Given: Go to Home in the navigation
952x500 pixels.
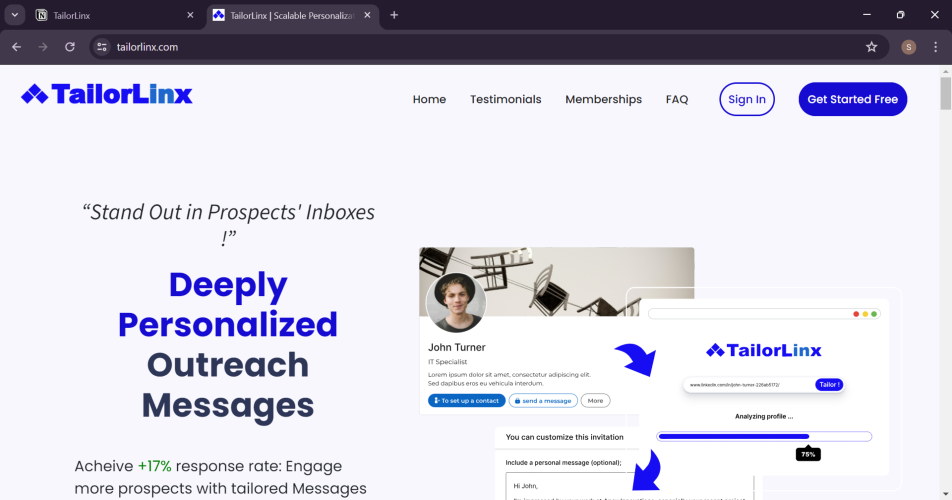Looking at the screenshot, I should [429, 99].
